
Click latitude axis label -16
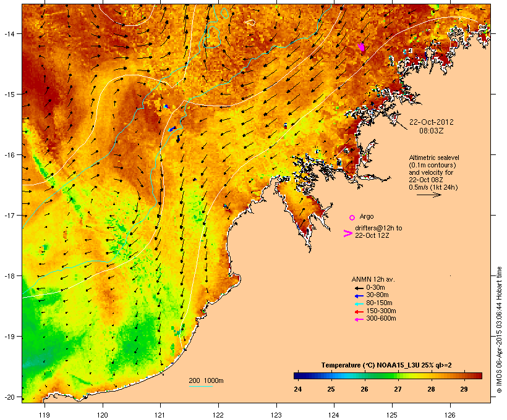pyautogui.click(x=9, y=155)
